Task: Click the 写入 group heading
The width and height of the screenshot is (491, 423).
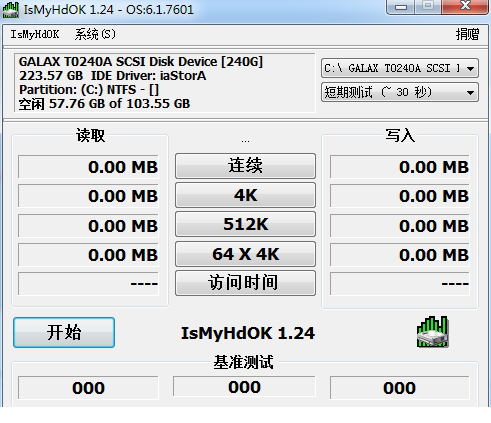Action: [400, 135]
